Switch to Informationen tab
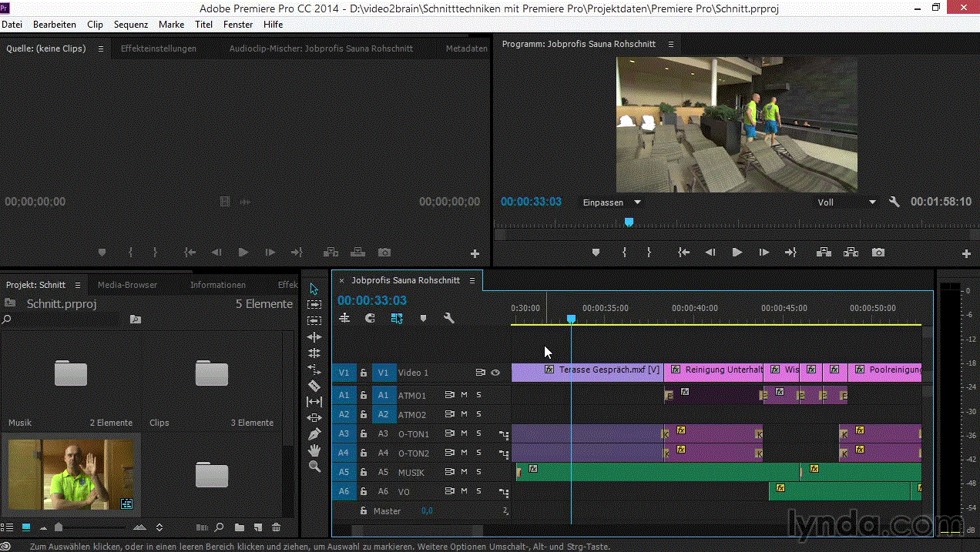Screen dimensions: 980x552 (x=218, y=284)
